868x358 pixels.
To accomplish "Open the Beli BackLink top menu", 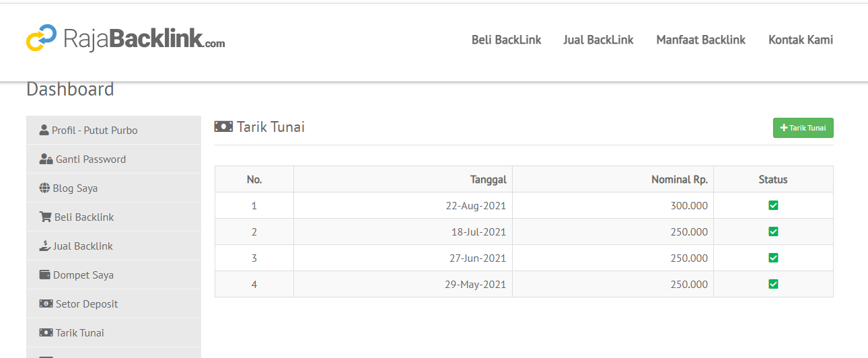I will click(507, 40).
